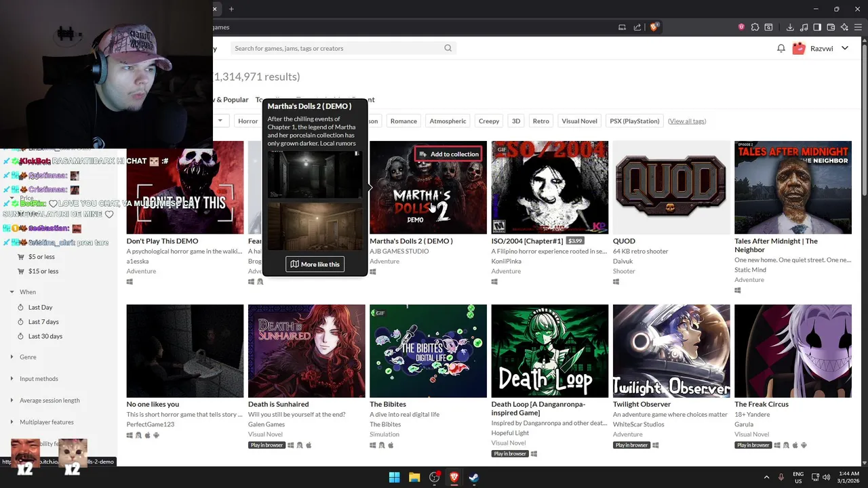The height and width of the screenshot is (488, 868).
Task: Open Brave Shields lion icon
Action: pyautogui.click(x=654, y=27)
